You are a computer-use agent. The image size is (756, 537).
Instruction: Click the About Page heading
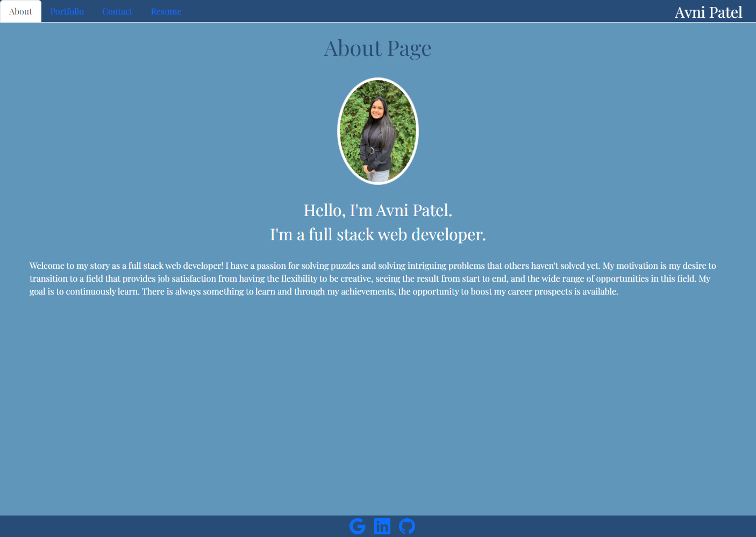pos(377,48)
